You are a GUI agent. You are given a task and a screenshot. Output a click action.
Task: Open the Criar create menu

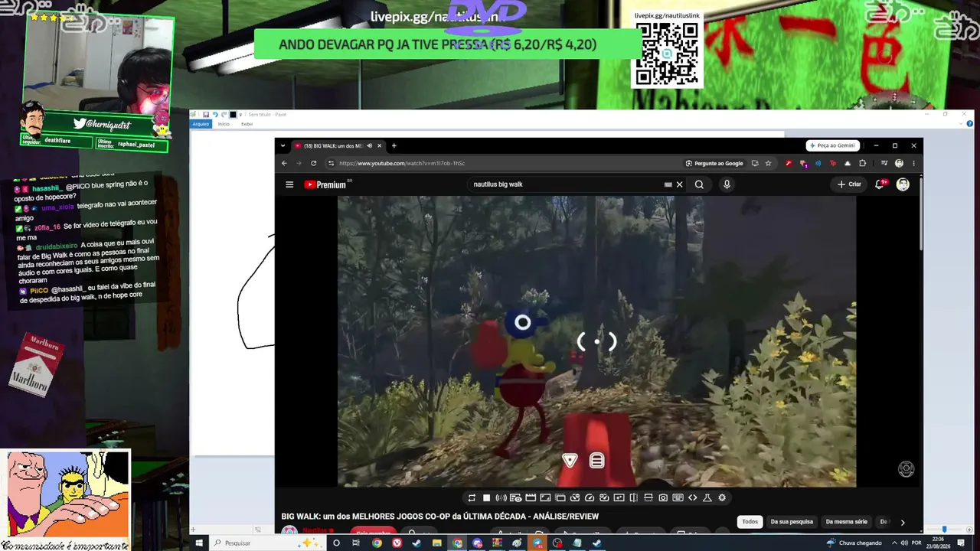click(x=849, y=184)
